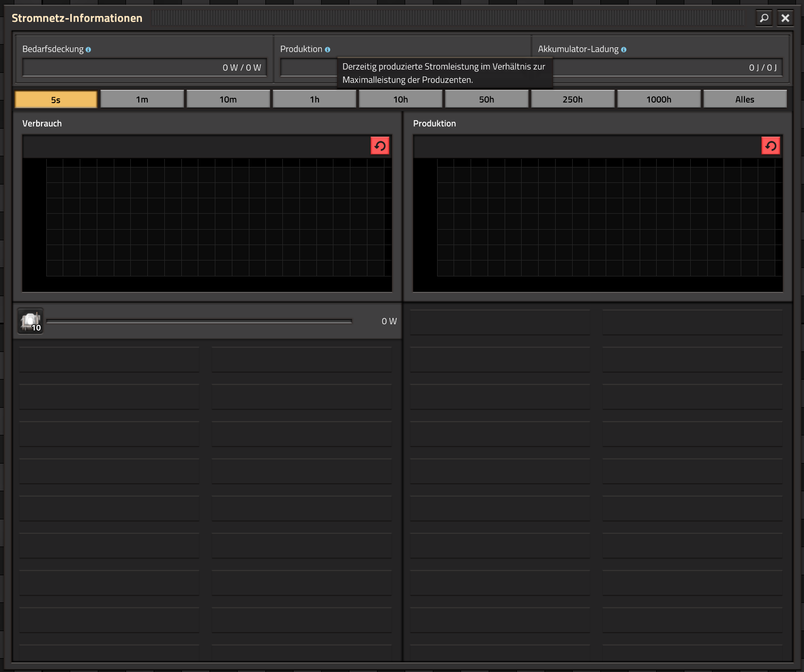The width and height of the screenshot is (804, 672).
Task: Switch to the 10m time range
Action: pos(228,99)
